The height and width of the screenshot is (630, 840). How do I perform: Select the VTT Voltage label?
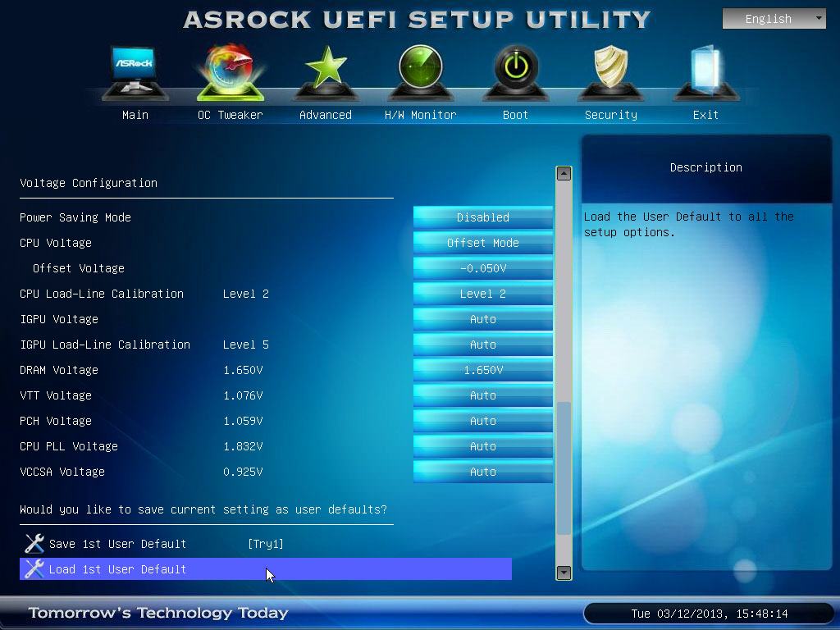click(x=56, y=395)
